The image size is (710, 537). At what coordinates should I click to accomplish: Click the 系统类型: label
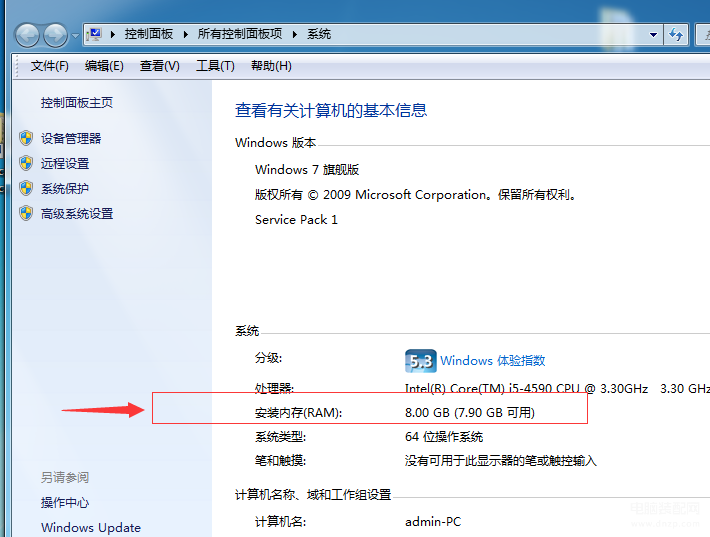280,436
